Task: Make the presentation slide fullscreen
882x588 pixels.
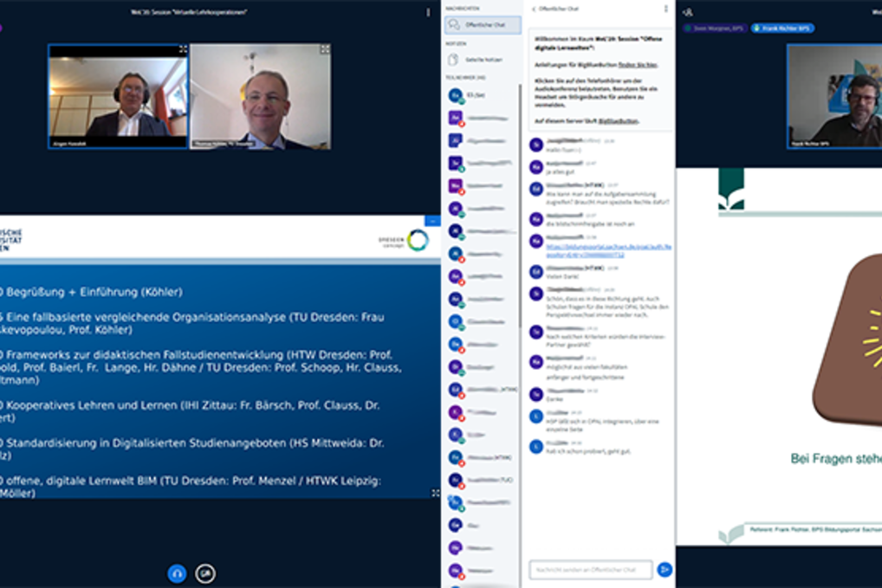Action: (x=435, y=493)
